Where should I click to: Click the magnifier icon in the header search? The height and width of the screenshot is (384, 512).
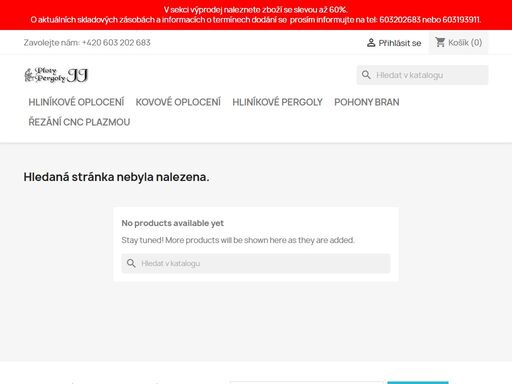(366, 75)
